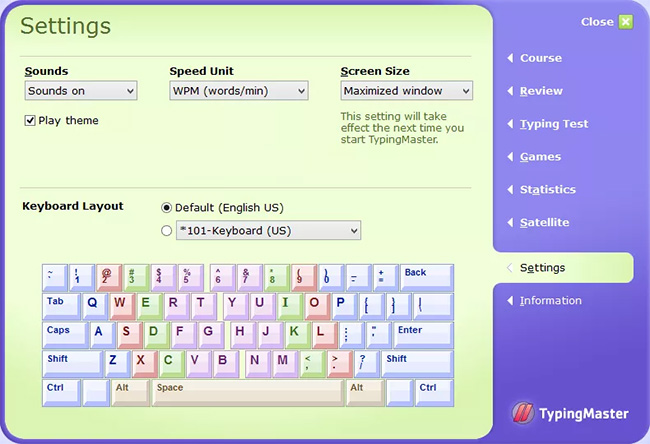Image resolution: width=650 pixels, height=444 pixels.
Task: Click the red O key on keyboard
Action: coord(317,306)
